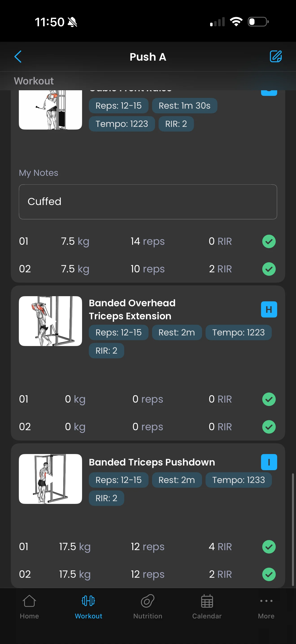Uncheck Banded Overhead Triceps Extension set 02
296x644 pixels.
pos(269,427)
